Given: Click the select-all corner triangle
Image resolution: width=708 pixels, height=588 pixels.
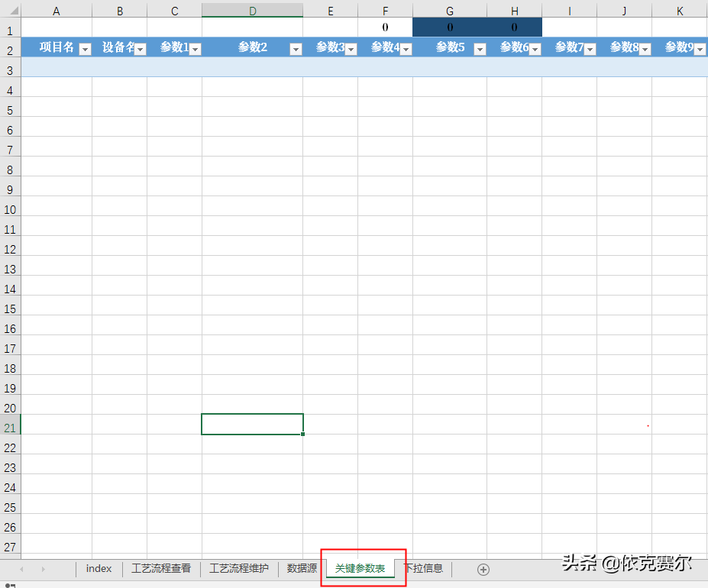Looking at the screenshot, I should coord(14,11).
